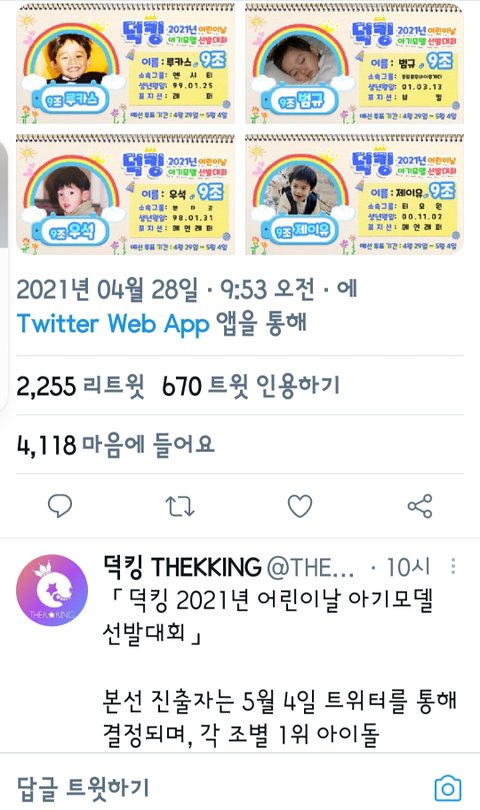Open the 덕킹 THEKKING account name
This screenshot has height=810, width=480.
point(182,567)
